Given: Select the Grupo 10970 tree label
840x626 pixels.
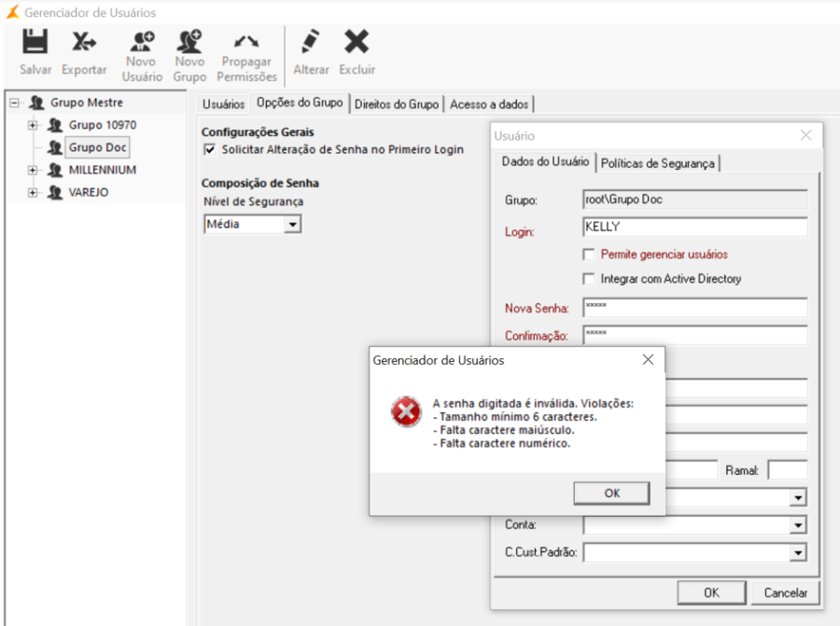Looking at the screenshot, I should coord(103,125).
